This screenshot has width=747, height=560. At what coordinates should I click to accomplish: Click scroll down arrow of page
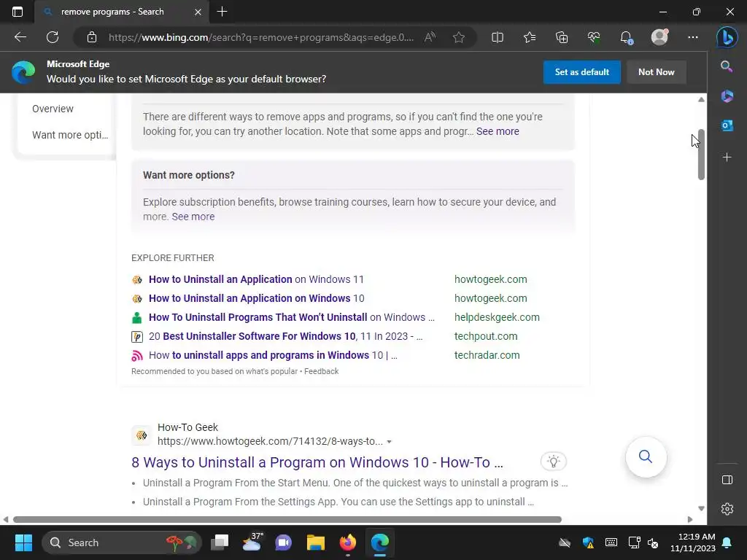pos(701,508)
